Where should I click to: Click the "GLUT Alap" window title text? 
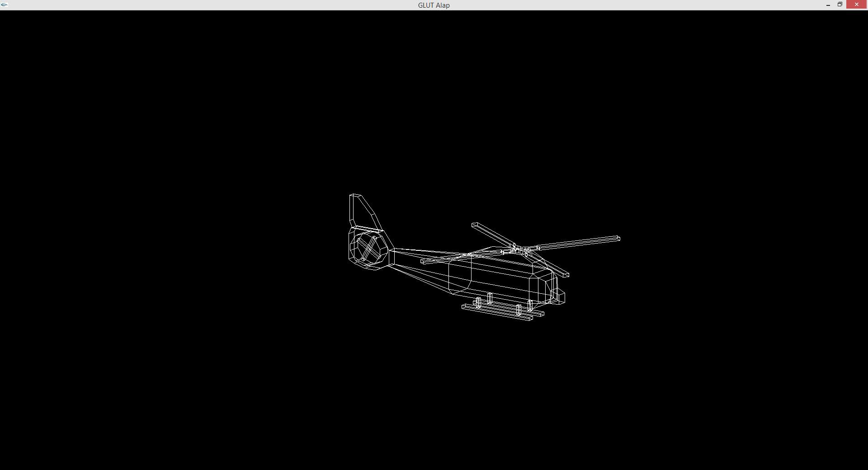pos(434,5)
